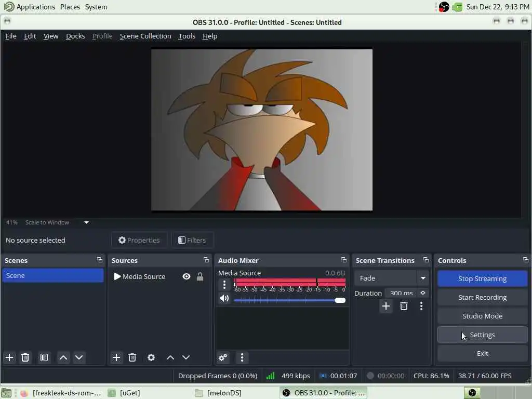Screen dimensions: 532x399
Task: Click the video preview canvas
Action: (x=262, y=130)
